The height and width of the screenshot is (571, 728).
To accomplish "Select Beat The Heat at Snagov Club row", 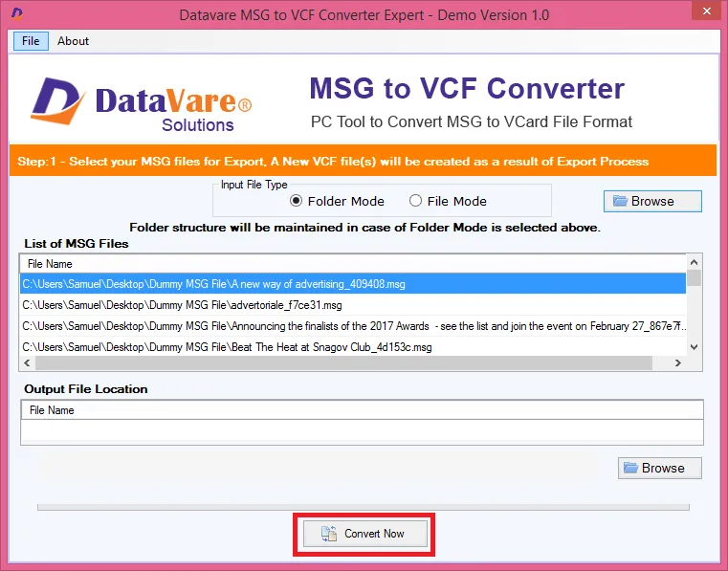I will tap(353, 347).
